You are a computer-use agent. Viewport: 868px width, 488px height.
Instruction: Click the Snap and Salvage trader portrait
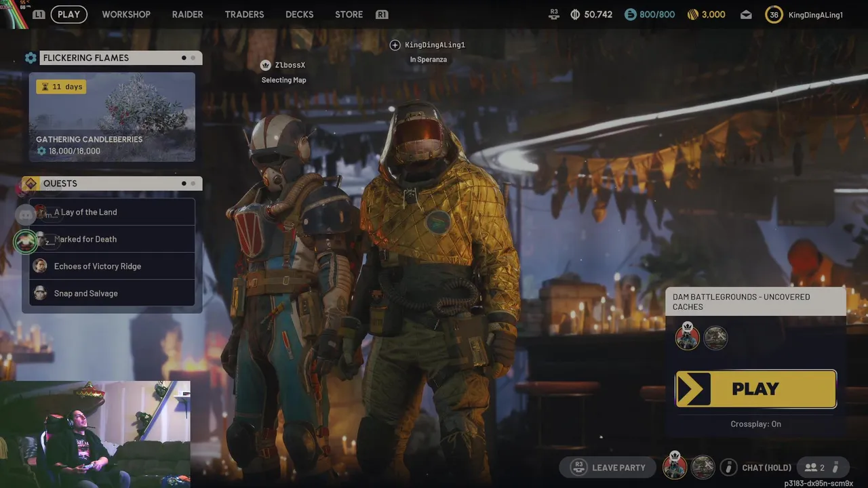click(x=41, y=293)
